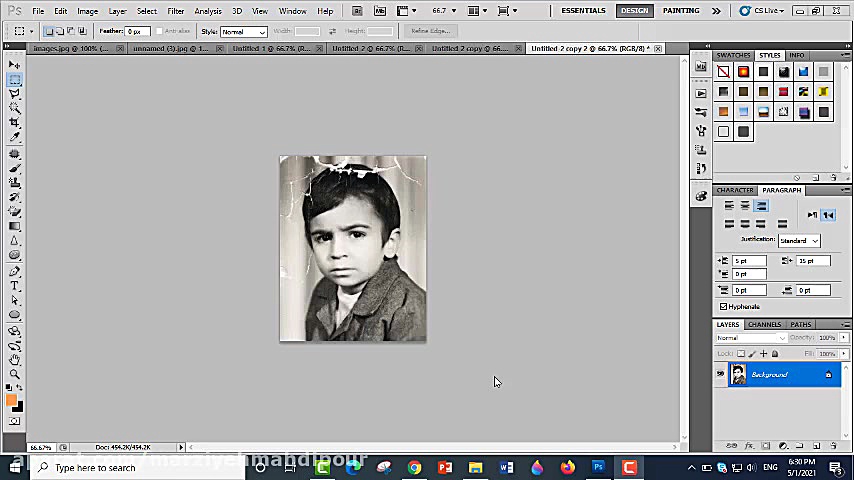This screenshot has height=480, width=854.
Task: Open the tool preset picker arrow
Action: [x=31, y=32]
